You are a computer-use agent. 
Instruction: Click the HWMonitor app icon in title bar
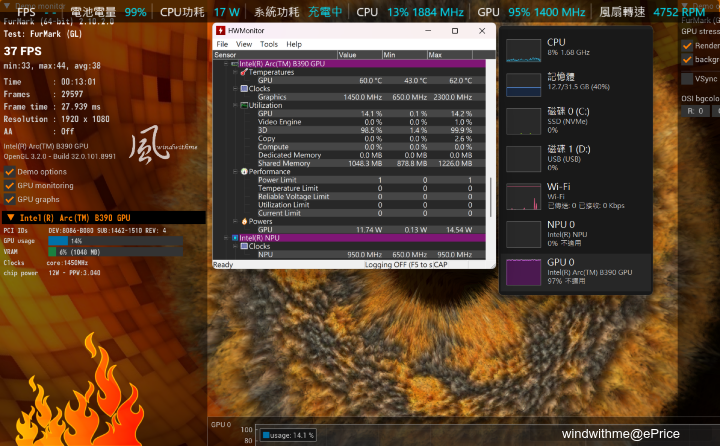click(x=220, y=30)
